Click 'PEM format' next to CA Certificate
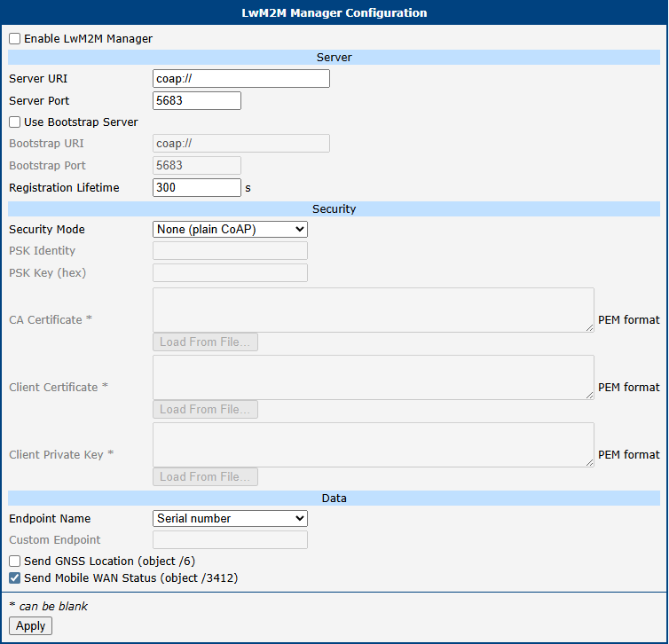The width and height of the screenshot is (669, 644). 629,320
